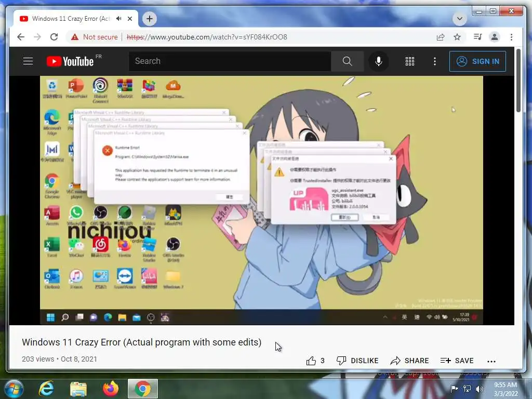Bookmark this page with star icon
This screenshot has height=399, width=532.
pyautogui.click(x=457, y=37)
